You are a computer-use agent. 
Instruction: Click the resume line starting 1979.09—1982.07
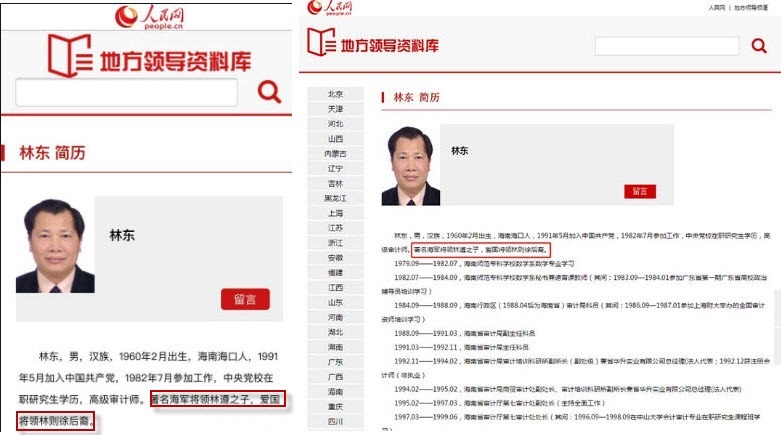click(x=484, y=264)
